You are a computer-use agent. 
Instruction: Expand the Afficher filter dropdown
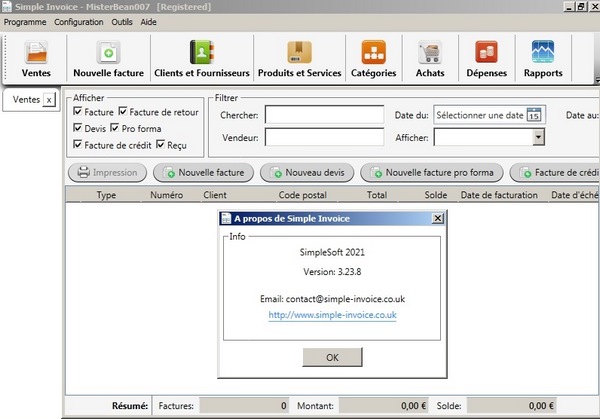coord(538,137)
